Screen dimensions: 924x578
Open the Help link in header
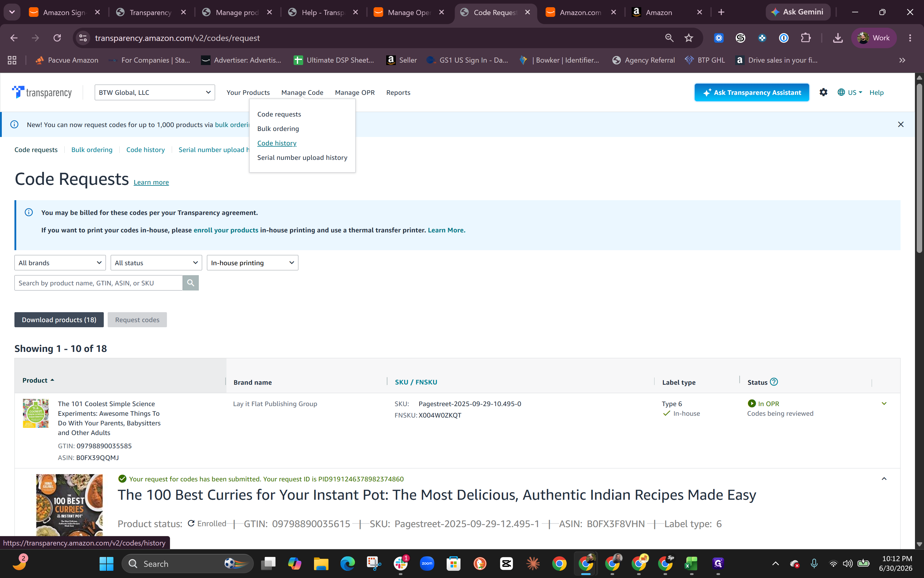tap(876, 92)
